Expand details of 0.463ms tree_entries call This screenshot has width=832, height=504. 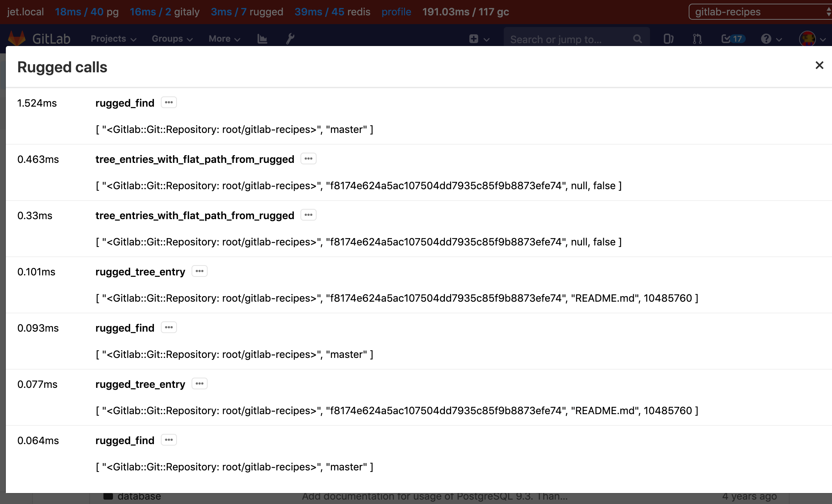point(308,159)
